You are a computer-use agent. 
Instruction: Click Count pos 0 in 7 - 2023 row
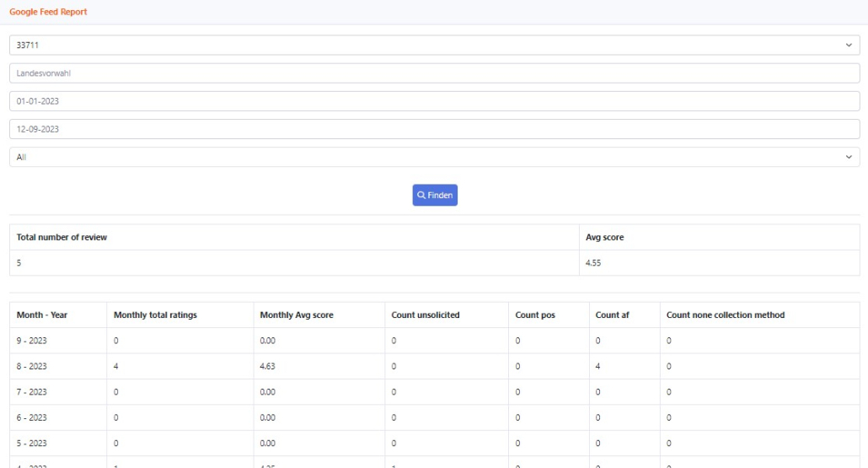517,392
